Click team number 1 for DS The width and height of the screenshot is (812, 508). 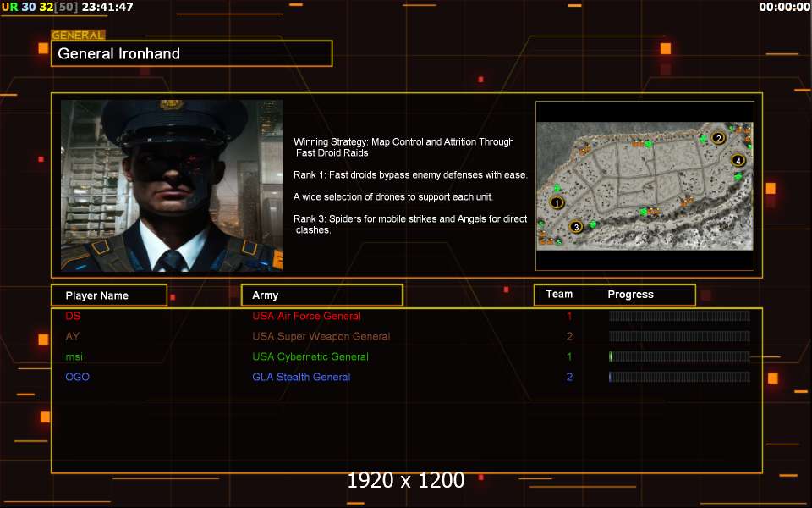[569, 316]
